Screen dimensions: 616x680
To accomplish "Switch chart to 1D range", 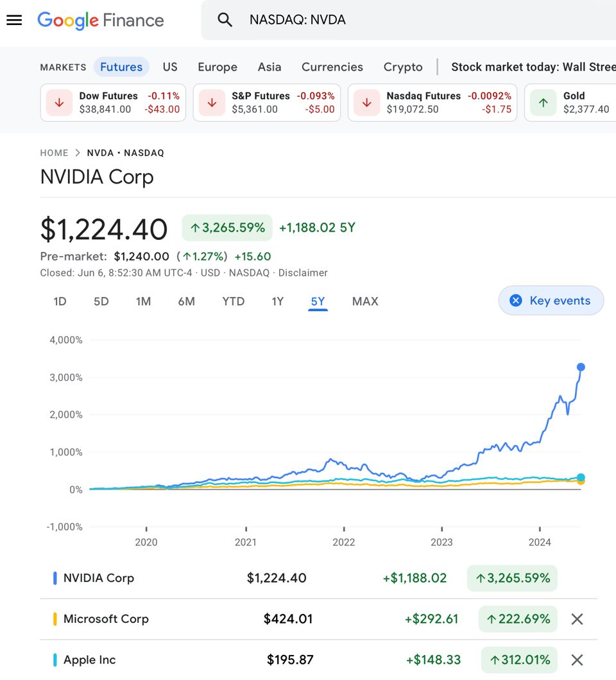I will [x=60, y=302].
